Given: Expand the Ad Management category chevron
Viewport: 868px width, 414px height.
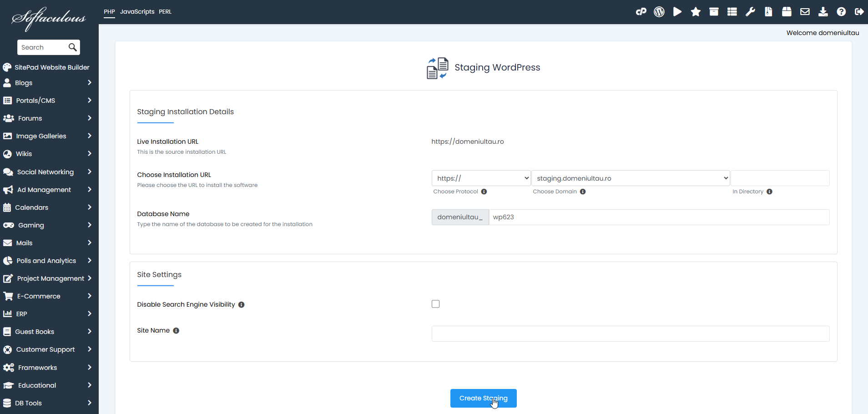Looking at the screenshot, I should pyautogui.click(x=90, y=190).
